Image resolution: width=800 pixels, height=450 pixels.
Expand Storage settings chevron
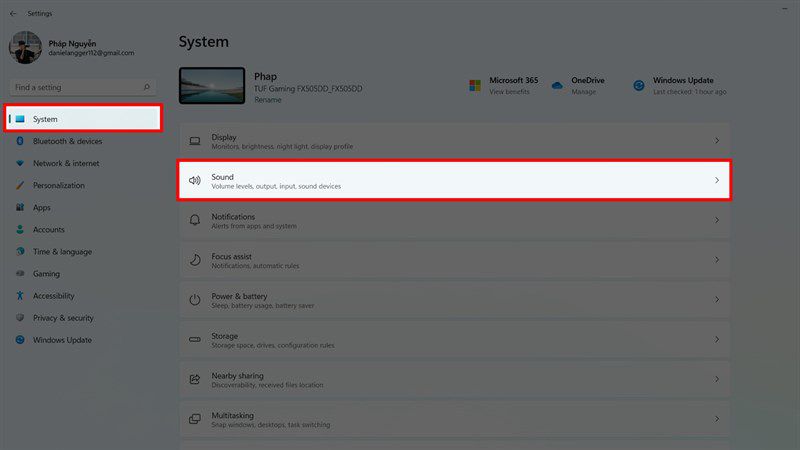coord(717,339)
